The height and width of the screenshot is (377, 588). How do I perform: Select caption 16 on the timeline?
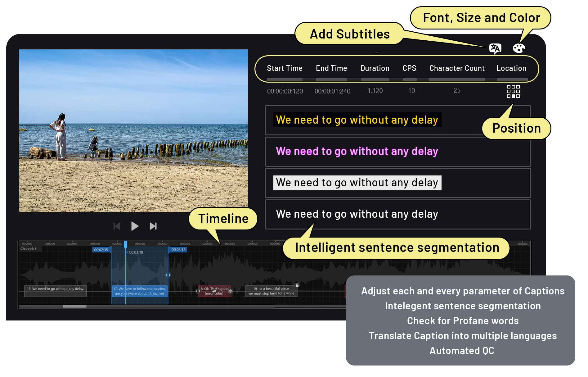point(55,291)
